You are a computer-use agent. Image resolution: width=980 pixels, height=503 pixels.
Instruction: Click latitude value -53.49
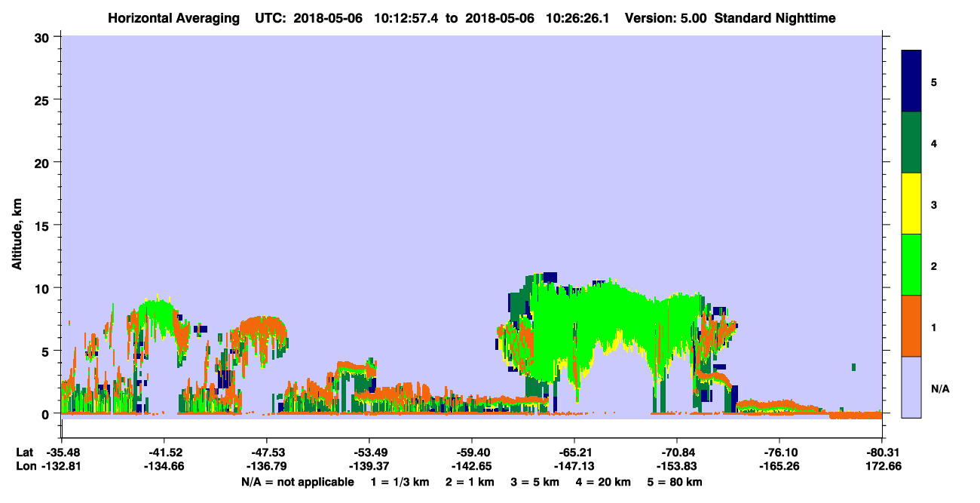tap(369, 452)
